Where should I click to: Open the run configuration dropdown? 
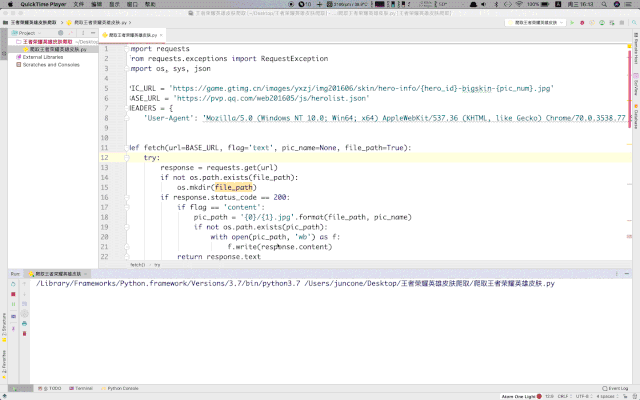click(535, 22)
